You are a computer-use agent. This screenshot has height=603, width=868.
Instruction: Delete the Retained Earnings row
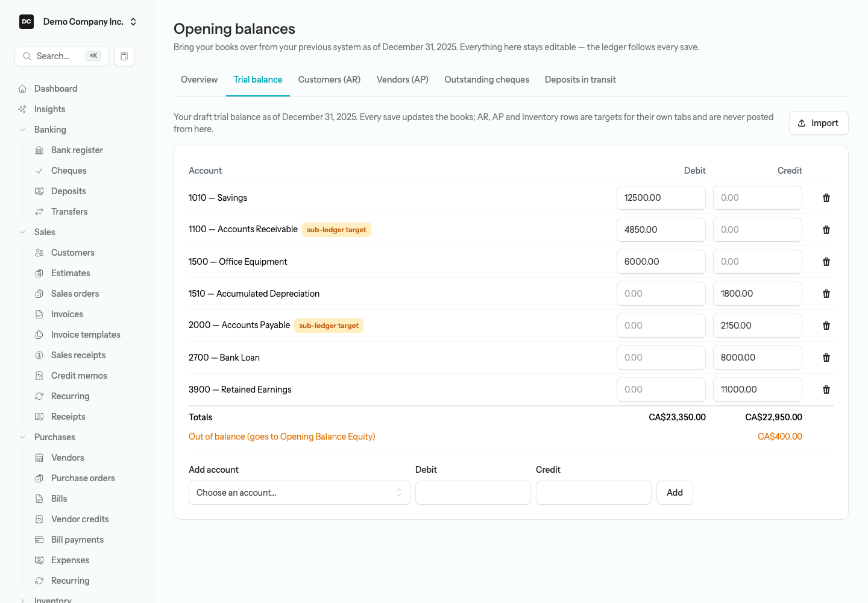click(x=826, y=390)
